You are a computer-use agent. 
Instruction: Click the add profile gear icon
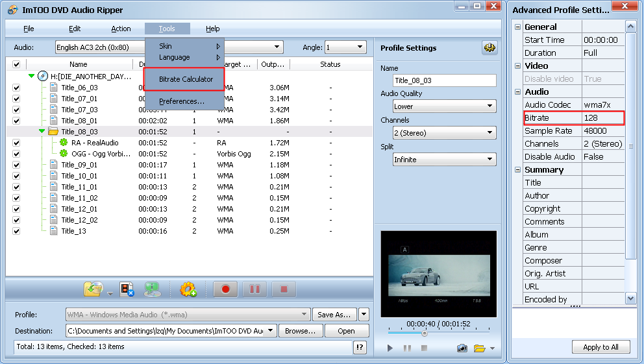188,289
